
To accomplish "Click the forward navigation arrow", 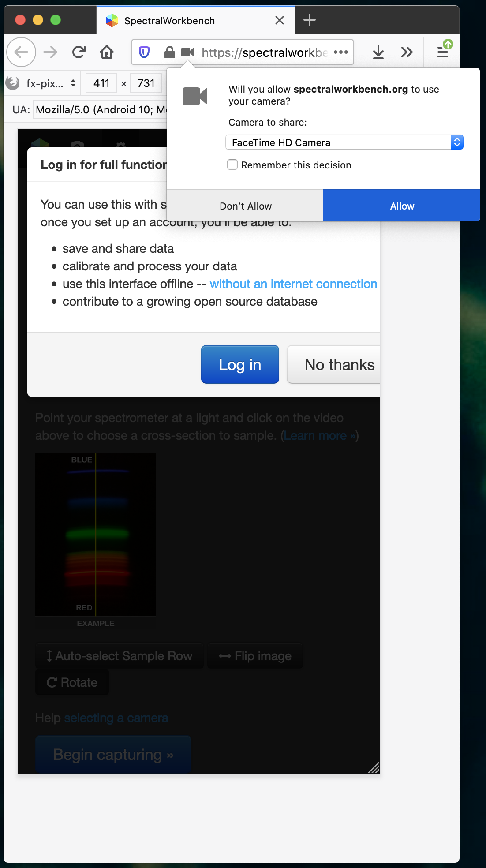I will click(x=50, y=52).
